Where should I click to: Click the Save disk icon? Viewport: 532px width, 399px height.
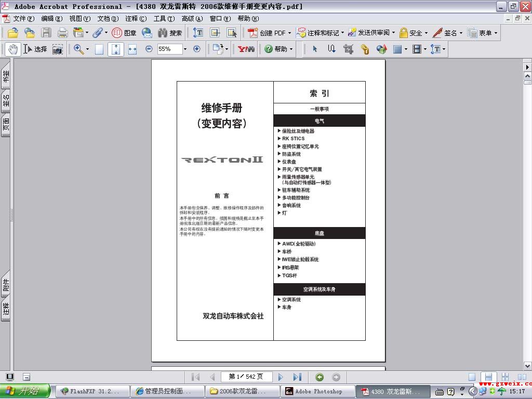pyautogui.click(x=46, y=33)
